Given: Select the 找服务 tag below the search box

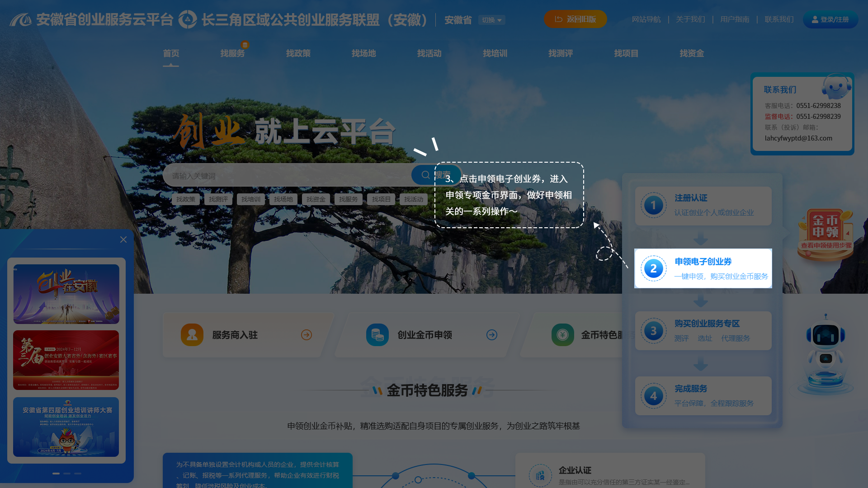Looking at the screenshot, I should click(x=349, y=199).
